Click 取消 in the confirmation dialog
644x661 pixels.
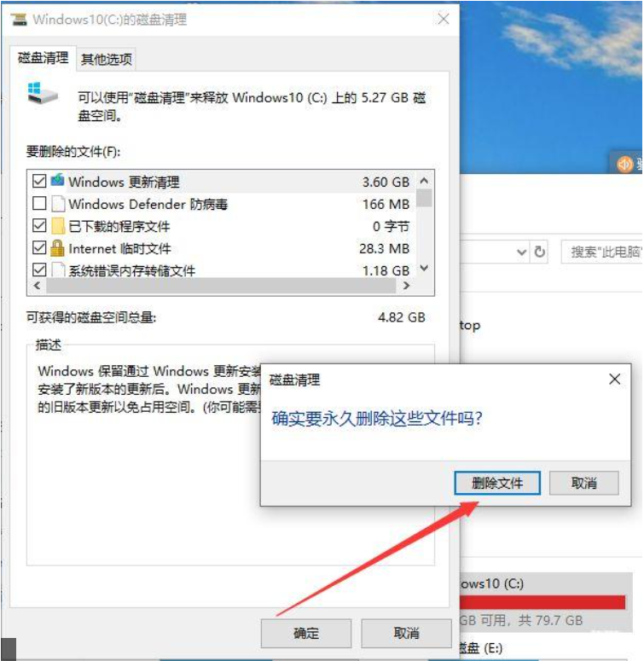tap(583, 483)
